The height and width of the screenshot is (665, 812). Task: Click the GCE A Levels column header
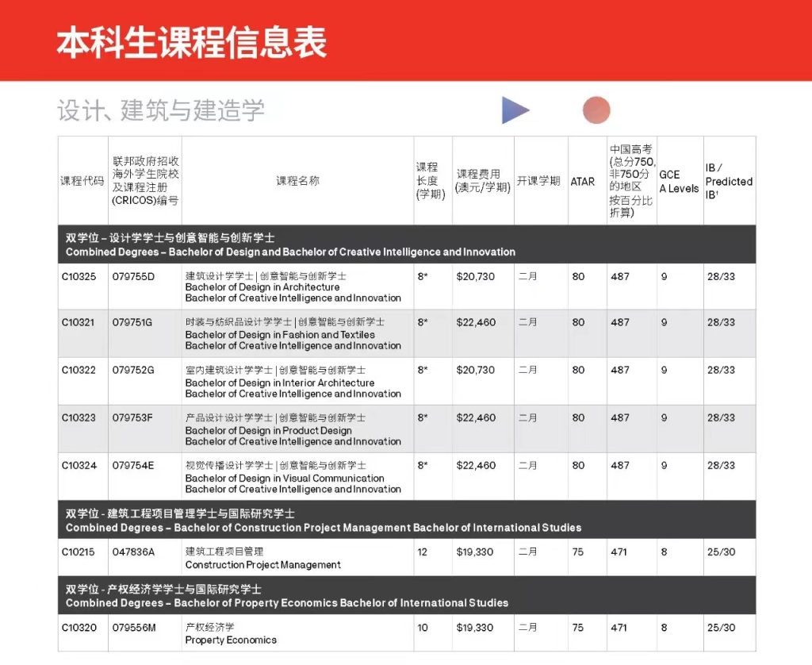[679, 182]
